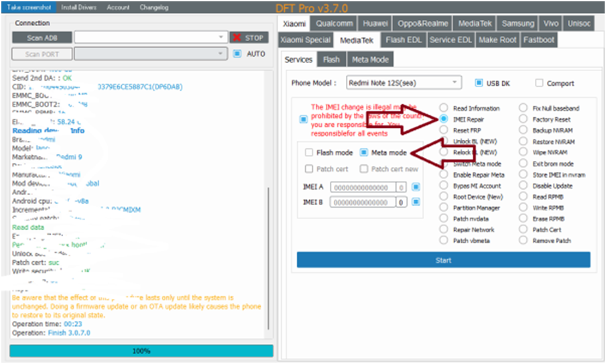Switch to the Meta Mode sub-tab
Viewport: 606px width, 364px height.
(x=370, y=60)
